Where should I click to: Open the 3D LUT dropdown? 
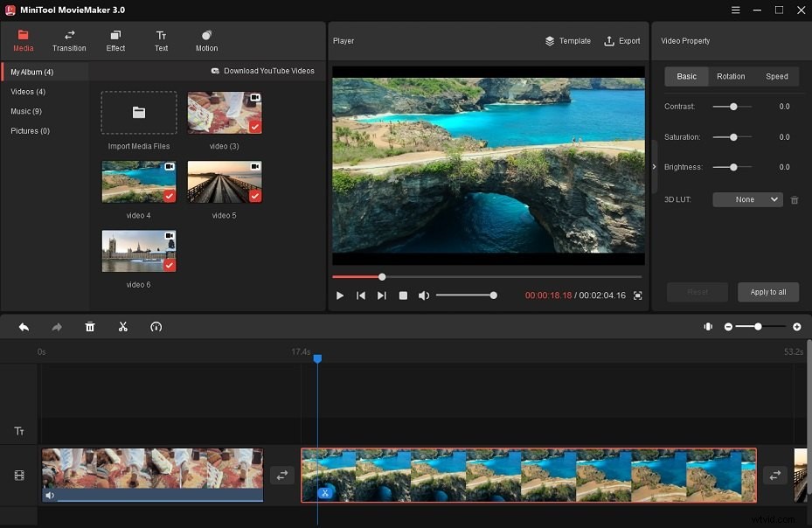(x=747, y=199)
